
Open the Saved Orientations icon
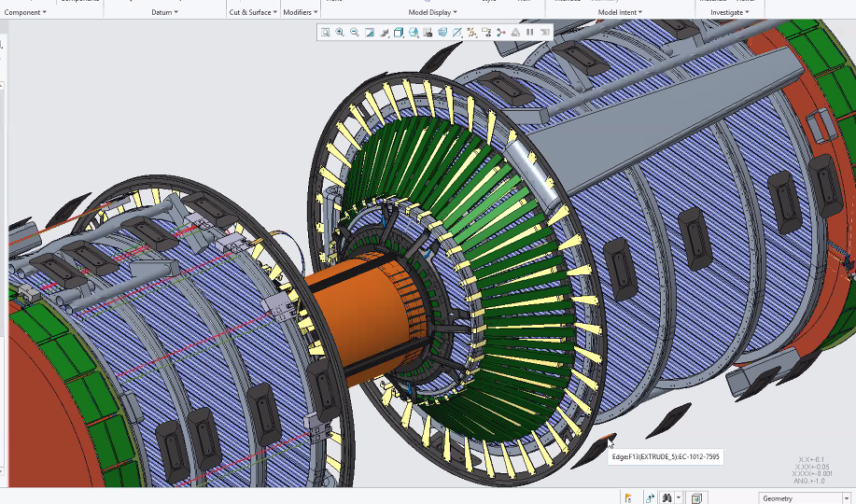(x=414, y=33)
